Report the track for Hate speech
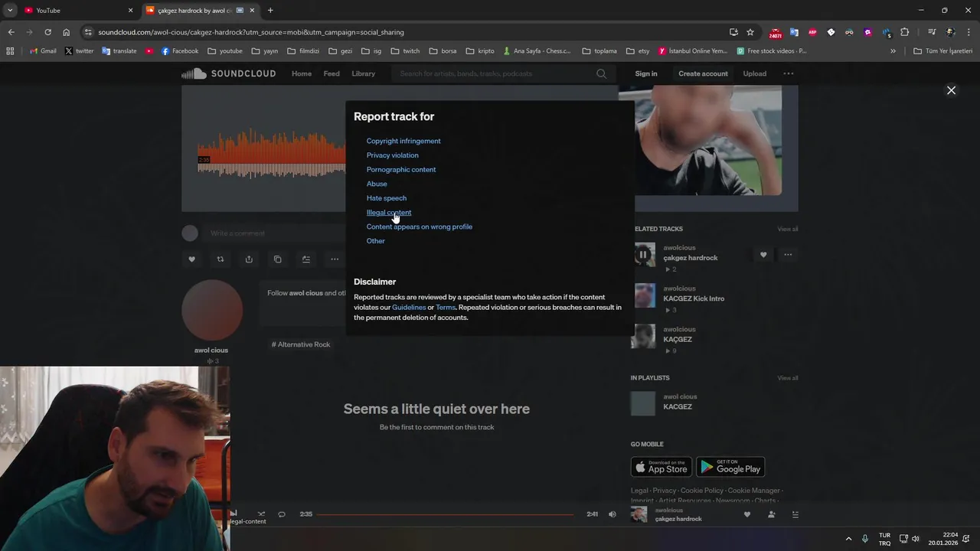980x551 pixels. [x=386, y=198]
